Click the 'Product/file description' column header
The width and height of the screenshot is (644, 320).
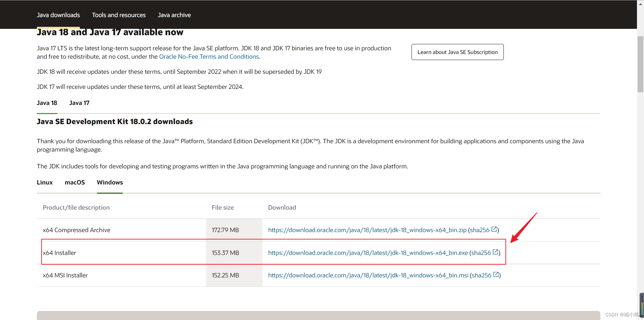point(76,208)
